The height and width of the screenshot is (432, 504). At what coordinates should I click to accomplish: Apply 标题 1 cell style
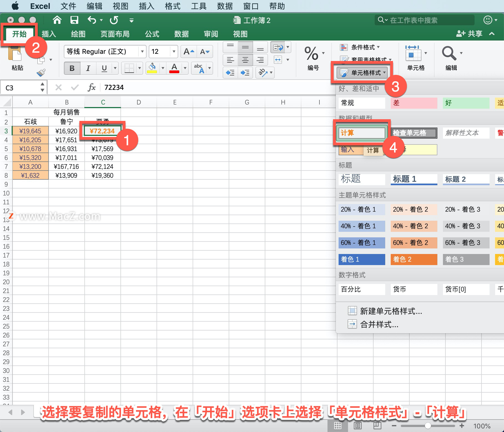point(414,179)
